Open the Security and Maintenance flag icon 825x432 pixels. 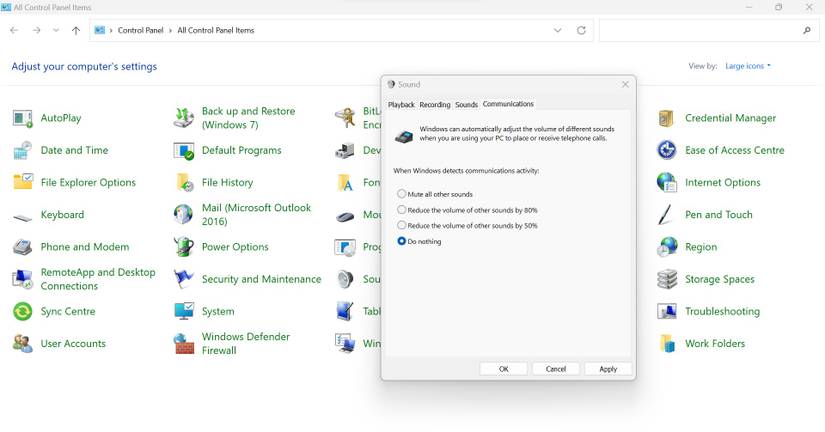click(184, 279)
